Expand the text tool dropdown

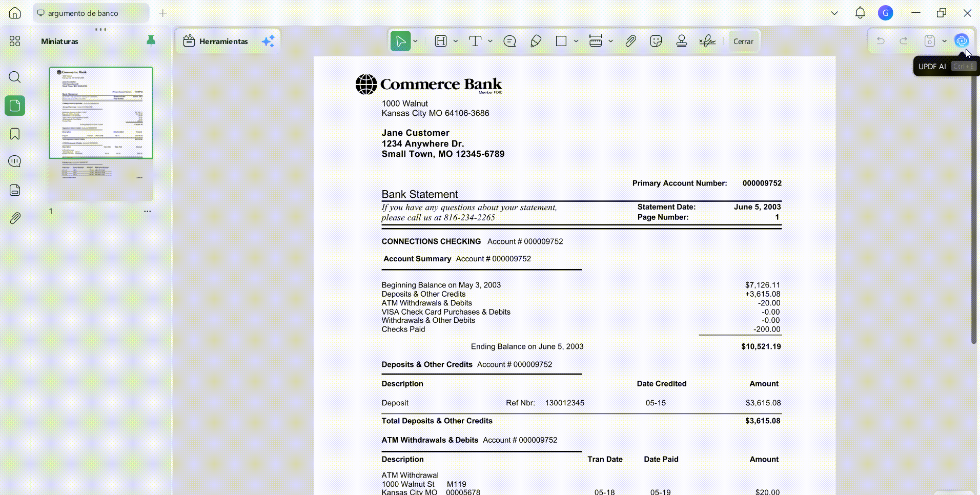(x=491, y=41)
